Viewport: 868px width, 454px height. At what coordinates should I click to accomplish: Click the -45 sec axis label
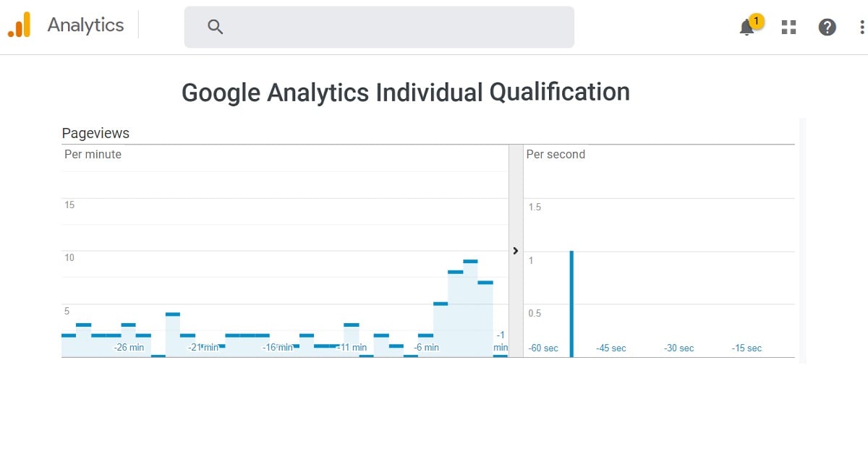coord(611,348)
